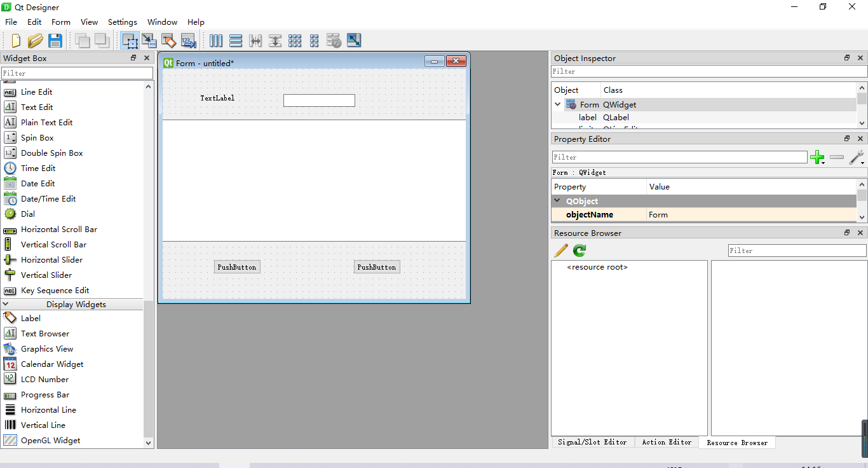Click the Save floppy disk icon
This screenshot has width=868, height=468.
[55, 41]
